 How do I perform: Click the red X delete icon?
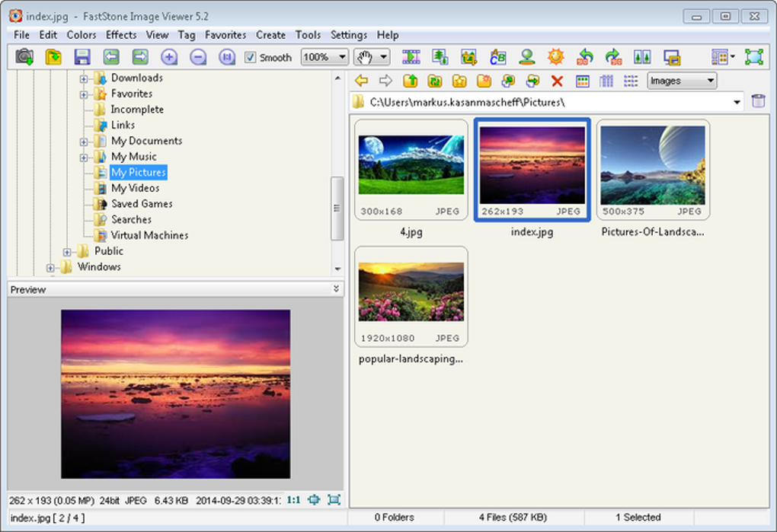(557, 81)
